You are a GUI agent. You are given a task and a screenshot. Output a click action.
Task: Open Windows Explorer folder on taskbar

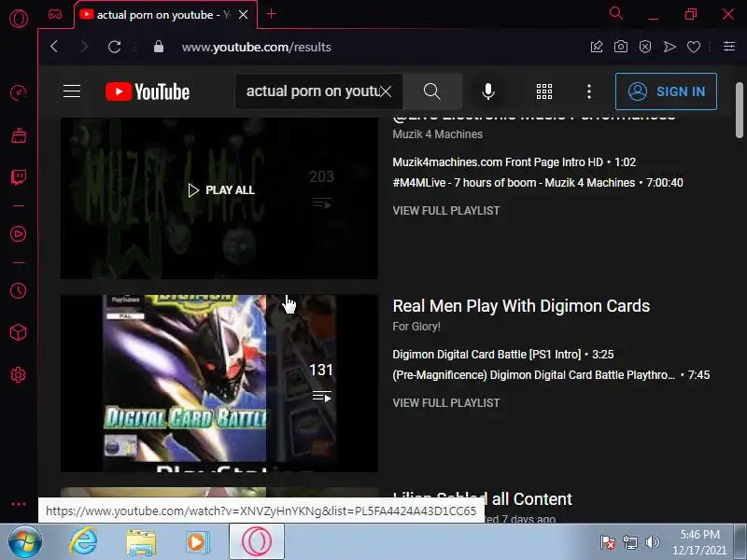pos(141,542)
